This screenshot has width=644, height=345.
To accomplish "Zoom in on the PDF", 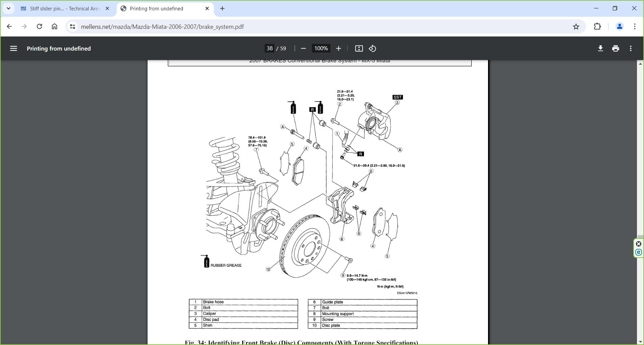I will click(x=338, y=49).
